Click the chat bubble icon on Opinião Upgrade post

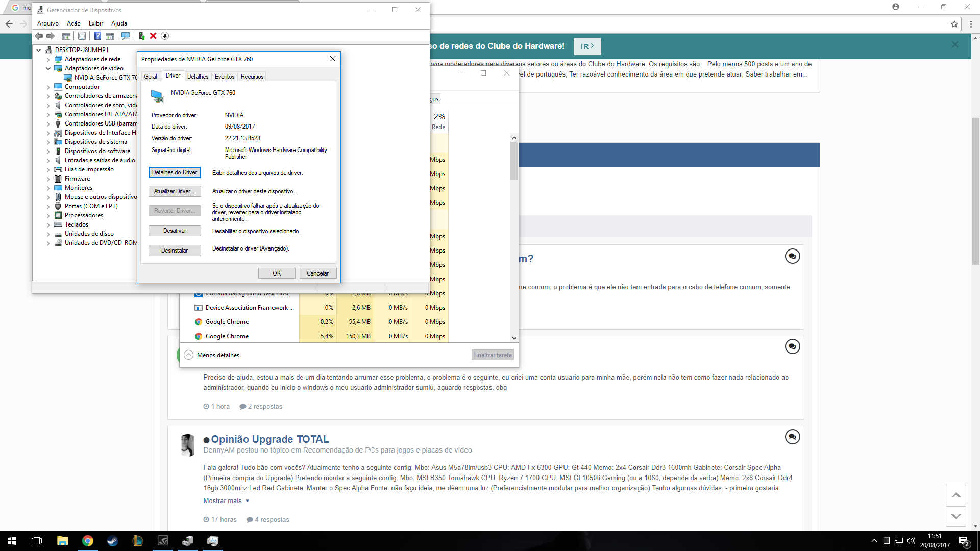coord(792,437)
